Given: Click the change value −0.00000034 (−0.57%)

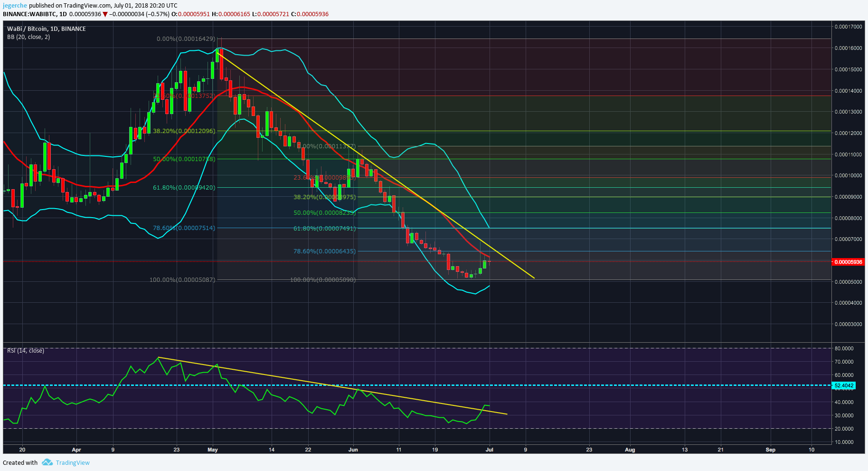Looking at the screenshot, I should (x=139, y=14).
